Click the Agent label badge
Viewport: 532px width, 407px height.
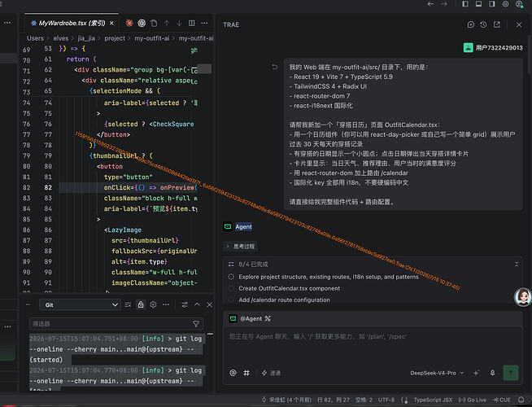(x=243, y=227)
